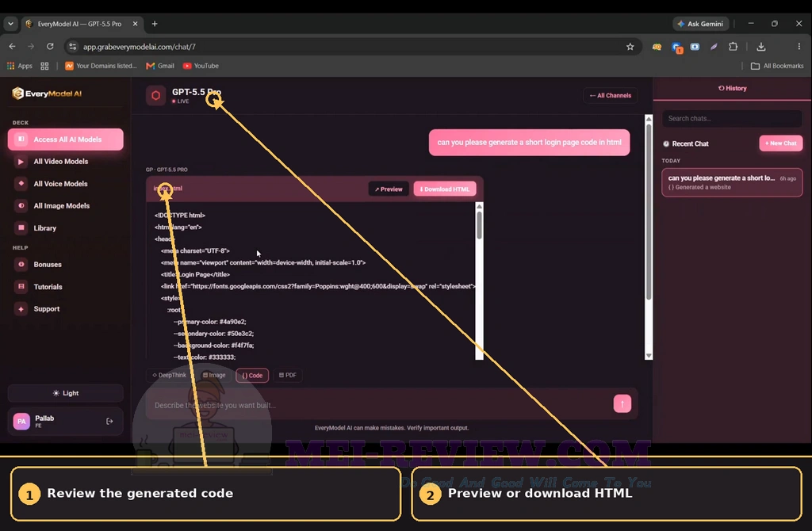This screenshot has height=531, width=812.
Task: Open All Voice Models section
Action: 66,184
